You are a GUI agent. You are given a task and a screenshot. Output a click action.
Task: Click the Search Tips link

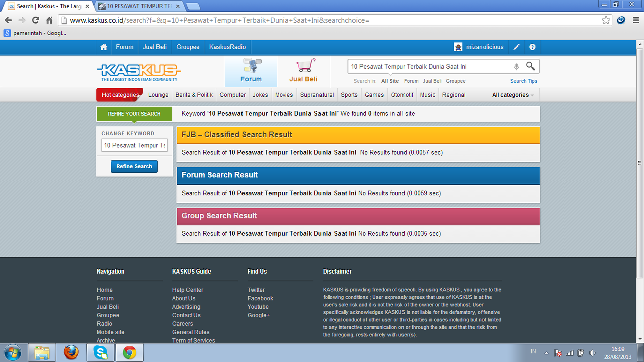click(x=524, y=81)
